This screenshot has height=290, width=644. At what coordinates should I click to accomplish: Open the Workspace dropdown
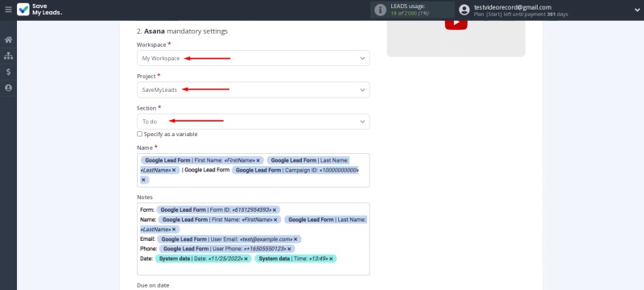pos(253,58)
